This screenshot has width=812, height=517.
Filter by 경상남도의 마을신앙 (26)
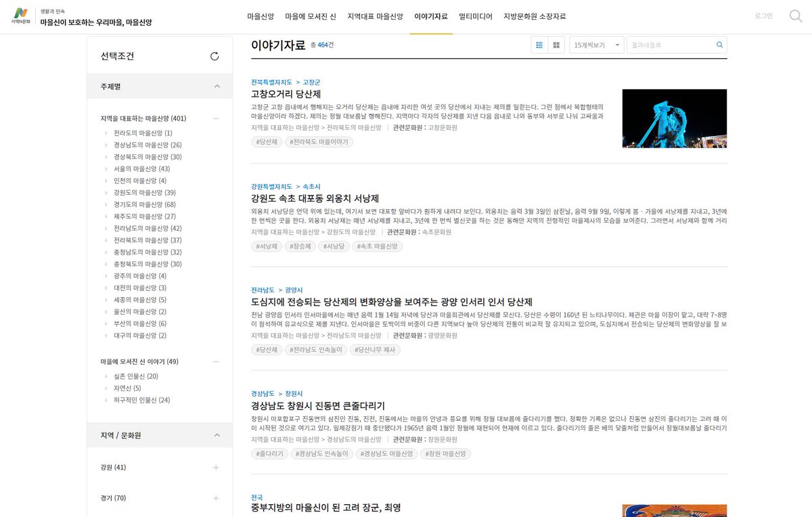[148, 145]
